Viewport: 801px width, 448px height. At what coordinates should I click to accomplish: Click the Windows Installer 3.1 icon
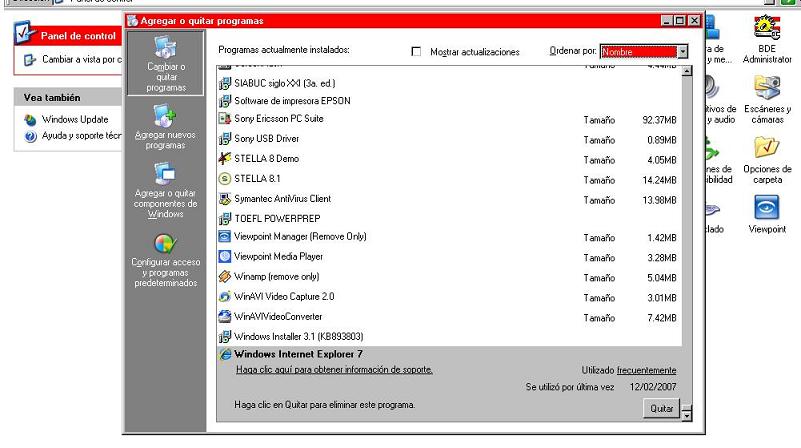pos(224,337)
